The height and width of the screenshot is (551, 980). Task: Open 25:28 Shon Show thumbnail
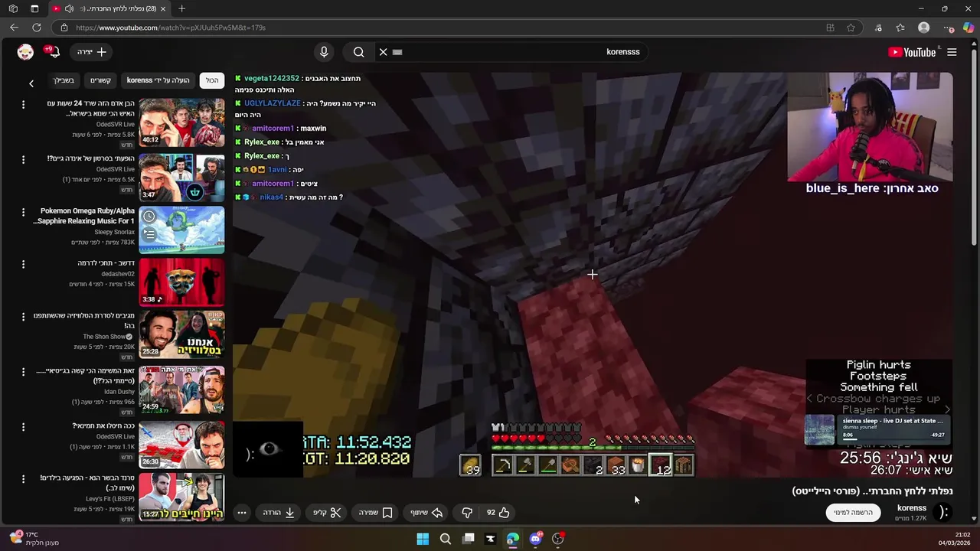181,334
